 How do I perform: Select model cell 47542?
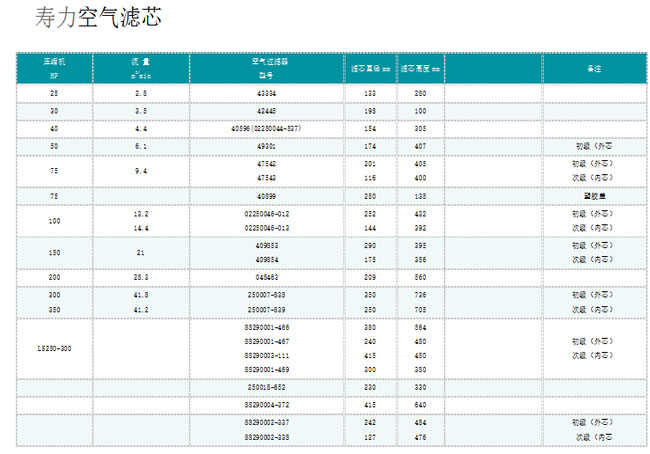(267, 164)
